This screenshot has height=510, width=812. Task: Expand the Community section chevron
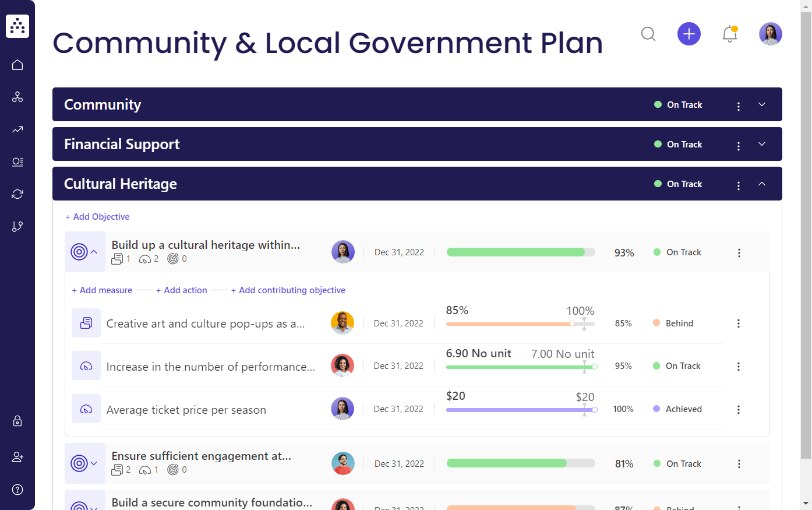point(762,104)
